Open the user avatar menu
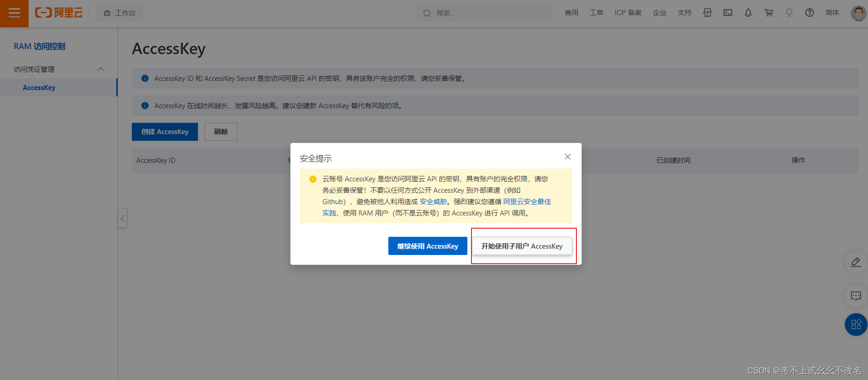 858,13
